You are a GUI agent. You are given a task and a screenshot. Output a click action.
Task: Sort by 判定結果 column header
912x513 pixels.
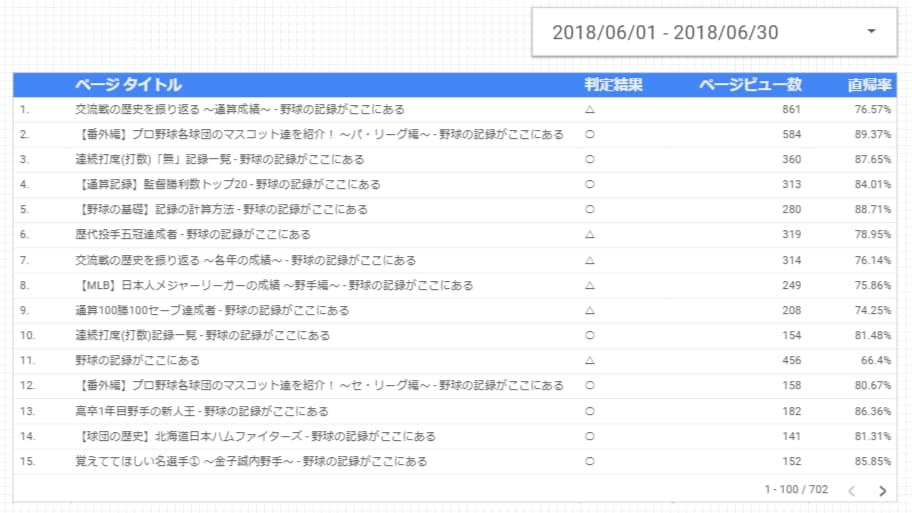[614, 85]
